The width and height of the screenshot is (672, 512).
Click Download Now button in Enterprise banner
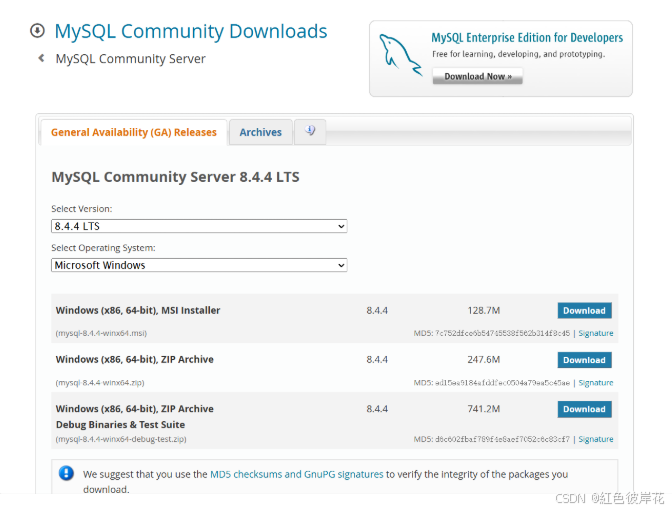[x=477, y=76]
